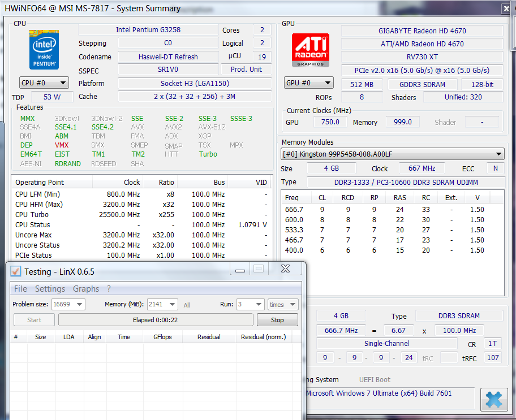Select the 666.7 frequency timing row
516x420 pixels.
[392, 210]
